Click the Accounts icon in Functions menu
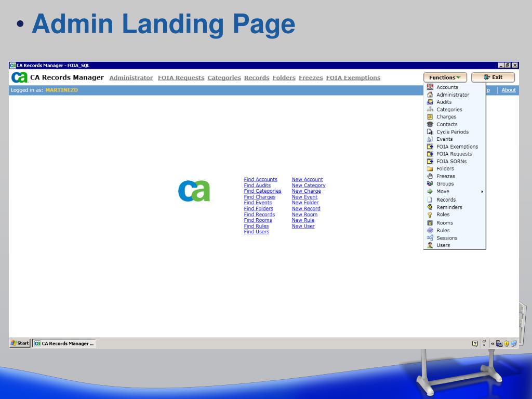The height and width of the screenshot is (399, 532). [430, 87]
